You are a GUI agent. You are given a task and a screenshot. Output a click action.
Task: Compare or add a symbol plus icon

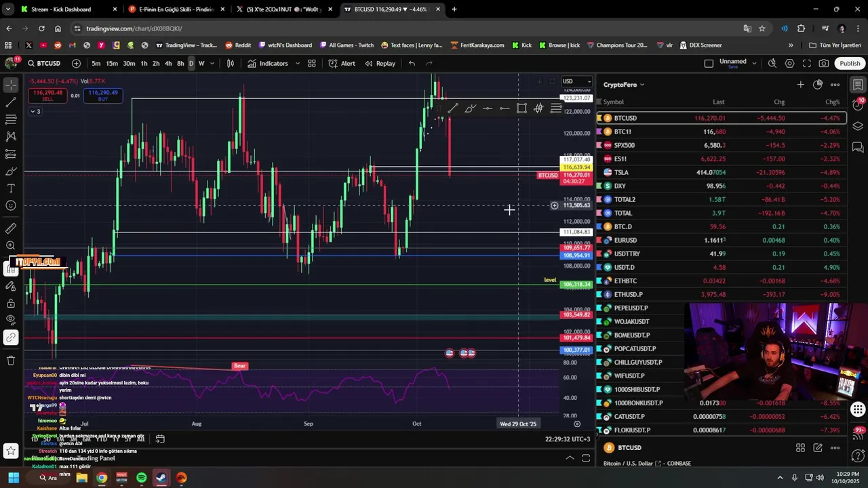(76, 63)
